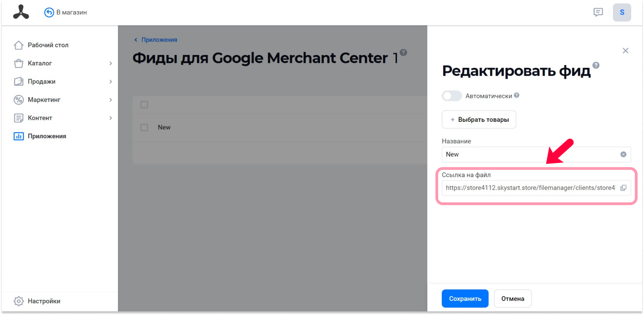Go to В магазин link

tap(72, 12)
